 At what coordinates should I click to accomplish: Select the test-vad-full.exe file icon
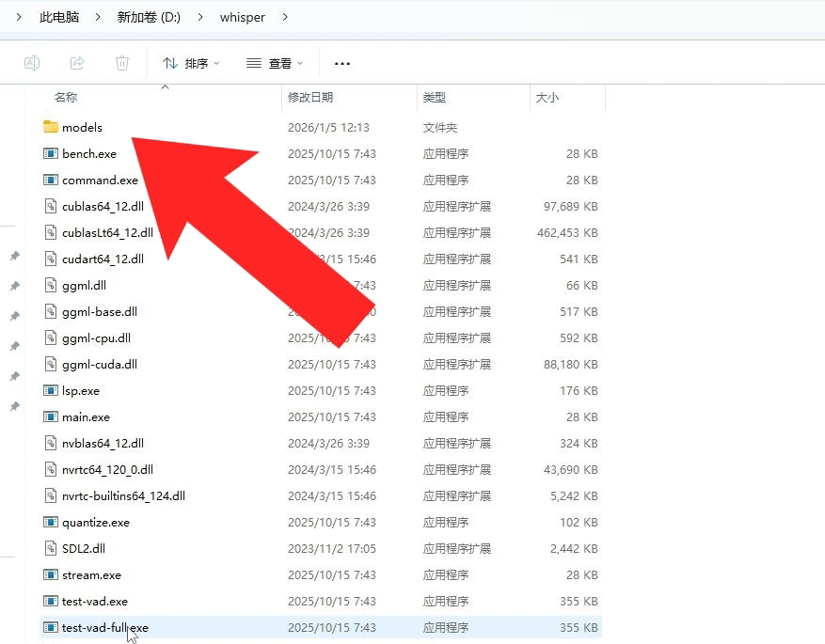click(51, 627)
